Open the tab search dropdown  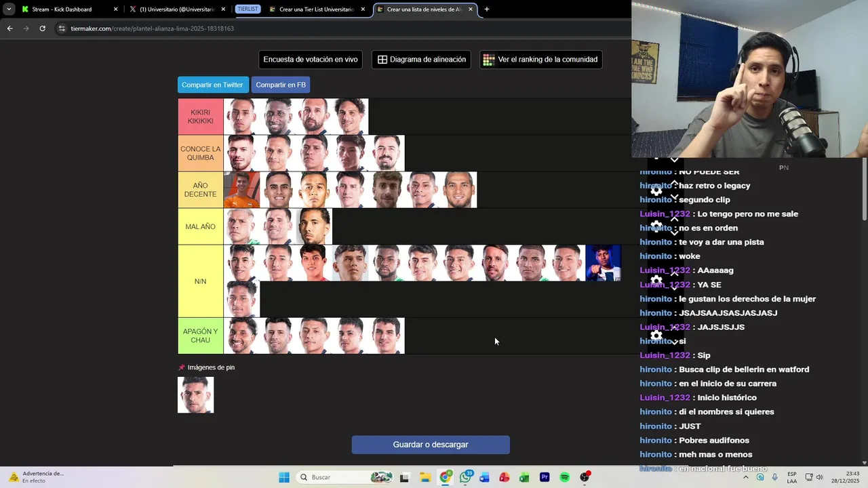[9, 9]
